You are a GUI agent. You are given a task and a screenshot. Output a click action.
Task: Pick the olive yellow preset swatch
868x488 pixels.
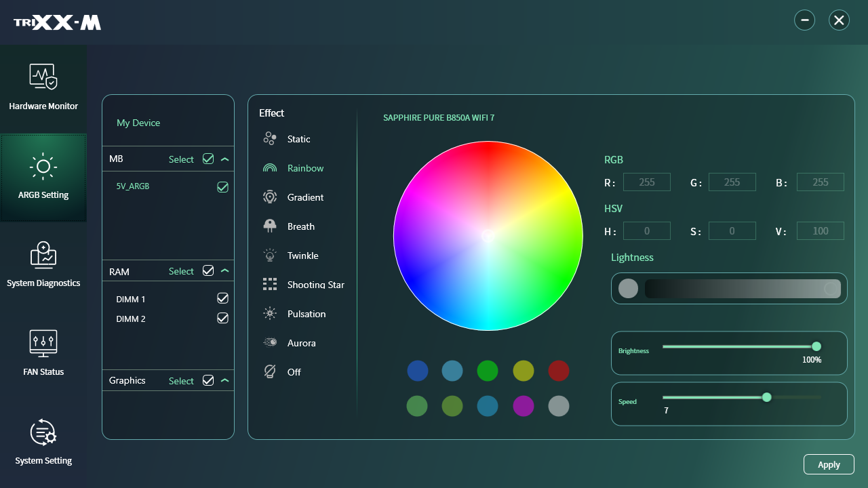pyautogui.click(x=524, y=371)
